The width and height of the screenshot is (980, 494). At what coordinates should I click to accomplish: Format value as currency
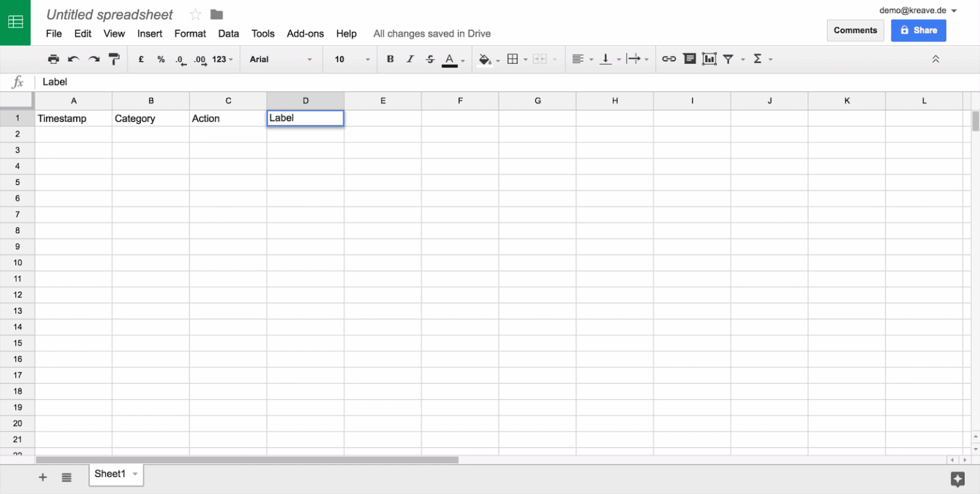pos(140,59)
